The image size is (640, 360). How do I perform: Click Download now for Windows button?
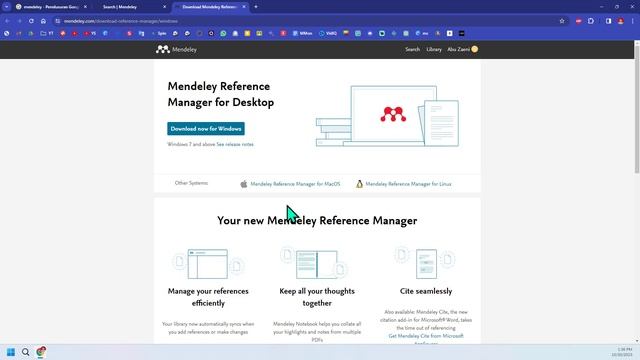[206, 129]
